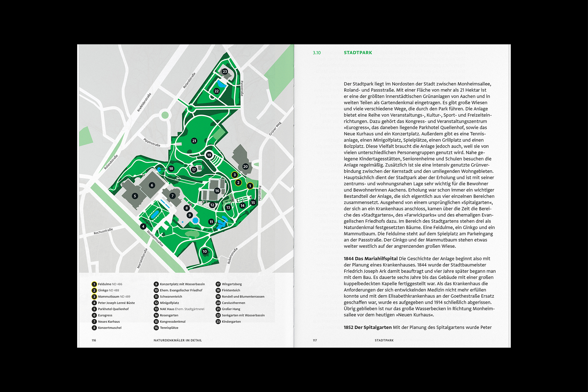Click legend entry 'Schwanenteich'
Viewport: 588px width, 392px height.
click(x=168, y=296)
